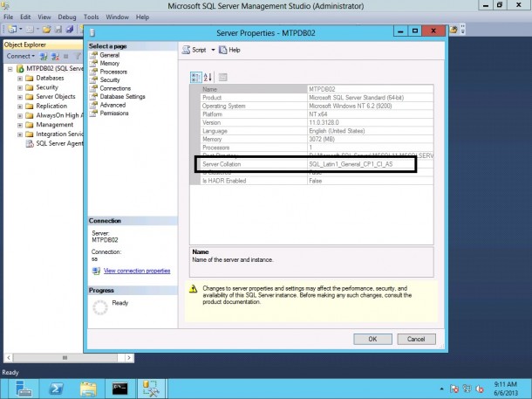532x399 pixels.
Task: Open the Window menu
Action: [x=117, y=17]
